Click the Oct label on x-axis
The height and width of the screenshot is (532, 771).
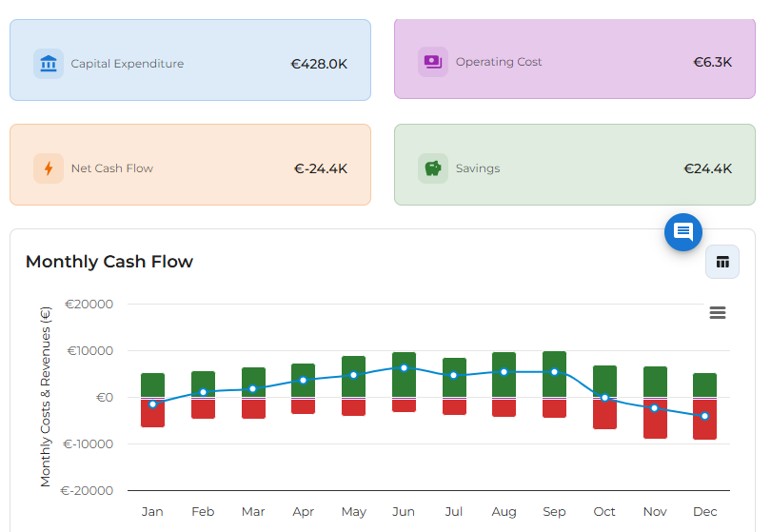click(604, 512)
